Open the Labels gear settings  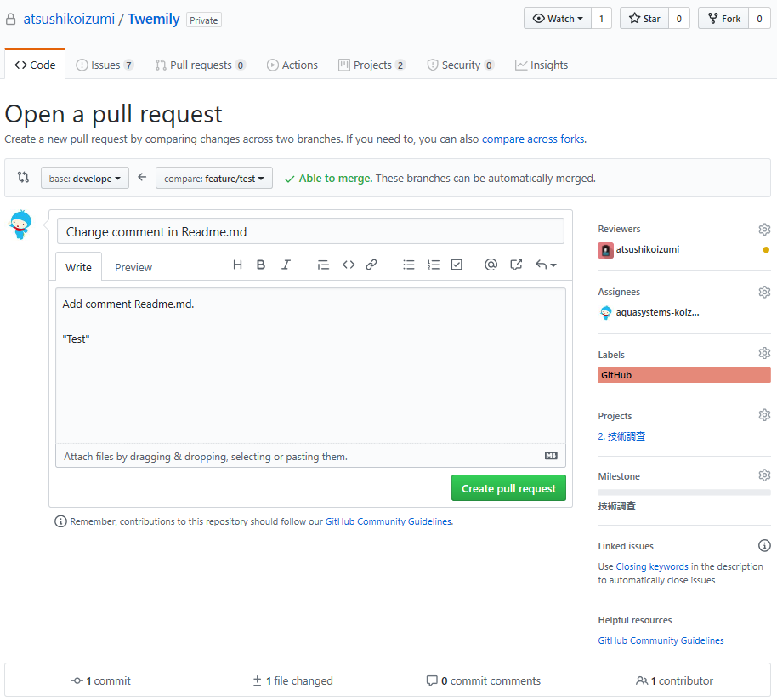click(764, 354)
